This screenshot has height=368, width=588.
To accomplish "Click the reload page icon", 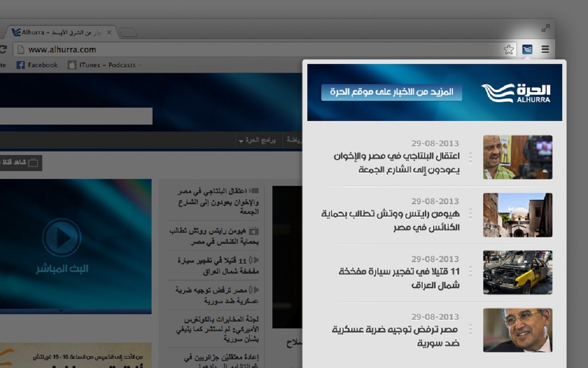I will point(3,50).
